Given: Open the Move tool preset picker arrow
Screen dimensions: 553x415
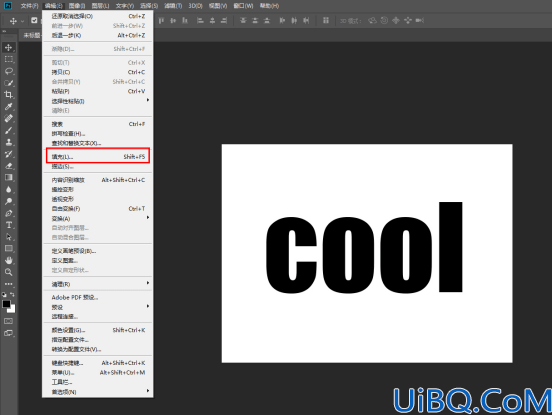Looking at the screenshot, I should [x=23, y=21].
